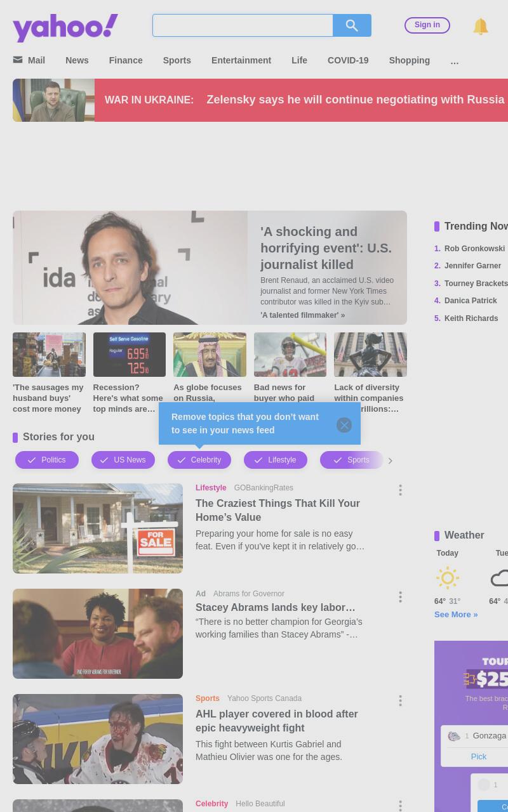Image resolution: width=508 pixels, height=812 pixels.
Task: Open 'A talented filmmaker' link
Action: (x=302, y=315)
